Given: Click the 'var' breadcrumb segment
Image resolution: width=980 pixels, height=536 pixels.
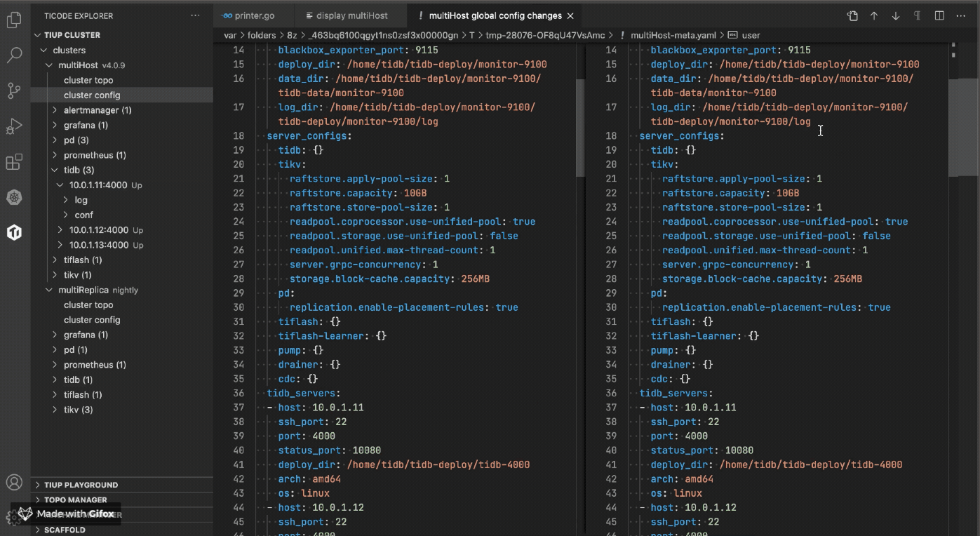Looking at the screenshot, I should coord(230,35).
